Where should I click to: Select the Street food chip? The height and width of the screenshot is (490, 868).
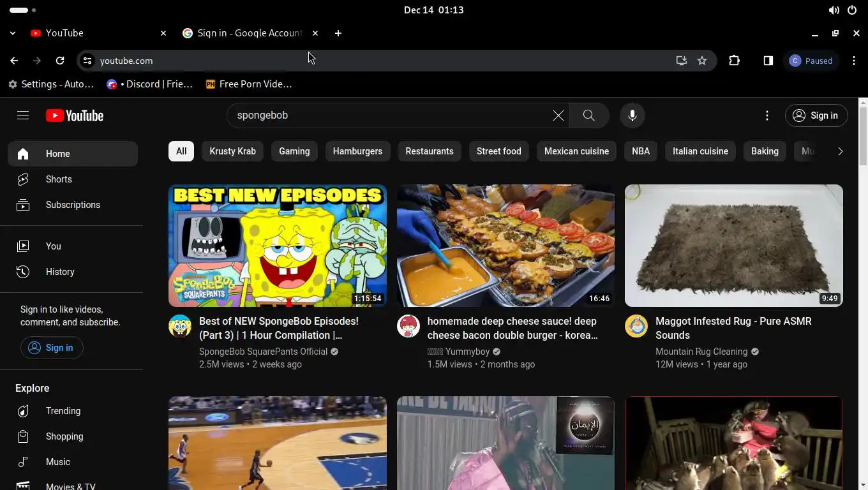click(x=499, y=151)
